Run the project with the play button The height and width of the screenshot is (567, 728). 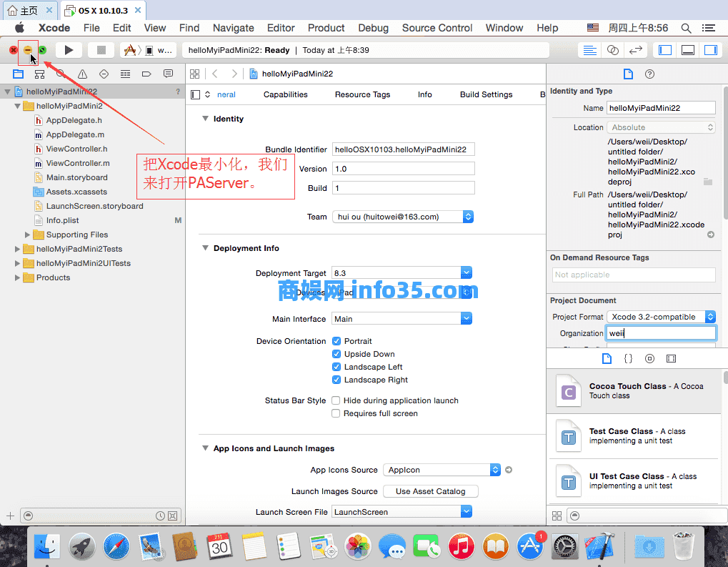[69, 50]
